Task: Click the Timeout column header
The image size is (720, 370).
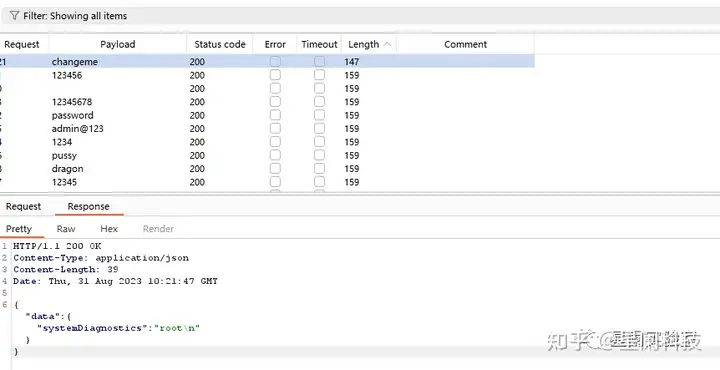Action: pyautogui.click(x=319, y=45)
